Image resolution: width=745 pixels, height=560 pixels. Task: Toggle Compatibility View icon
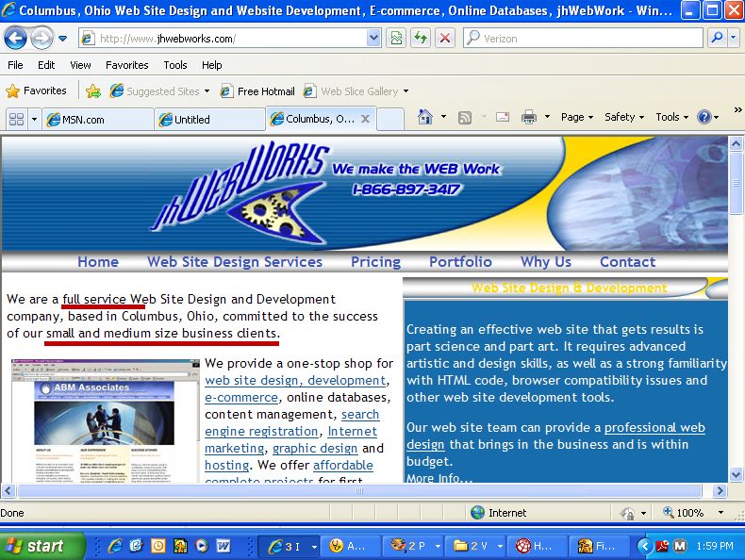click(396, 38)
